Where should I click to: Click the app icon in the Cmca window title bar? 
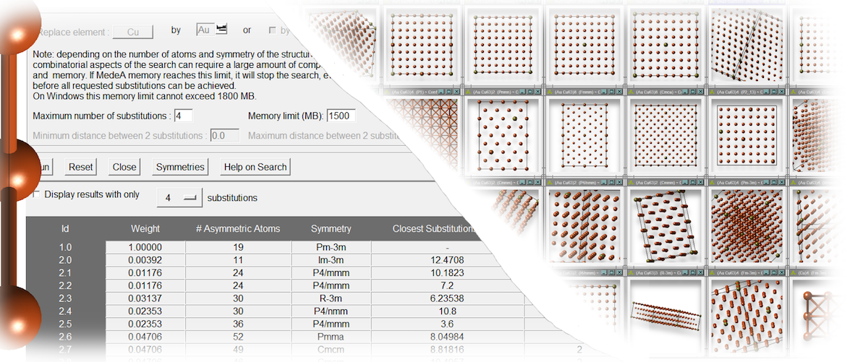point(631,92)
